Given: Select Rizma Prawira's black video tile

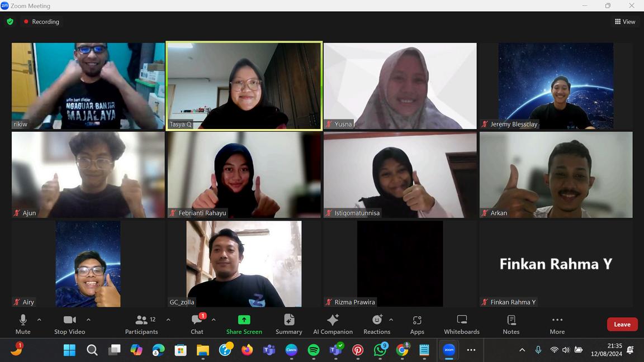Looking at the screenshot, I should (x=400, y=264).
